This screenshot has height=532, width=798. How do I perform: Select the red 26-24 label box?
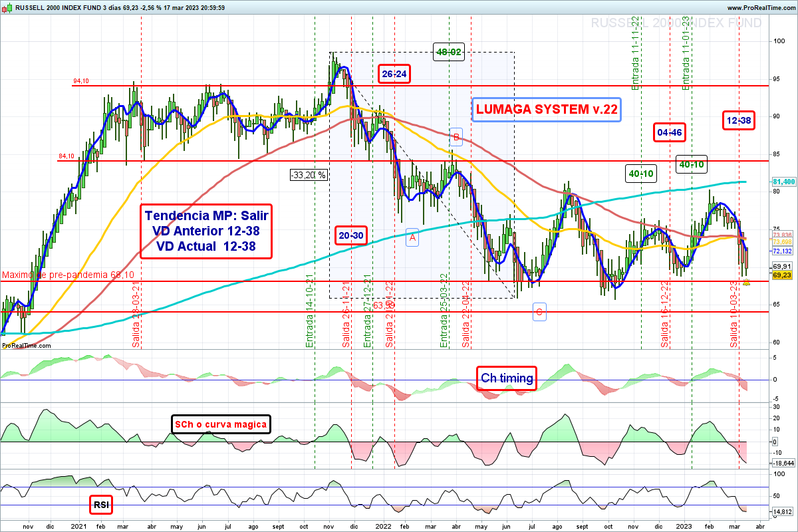[x=394, y=74]
